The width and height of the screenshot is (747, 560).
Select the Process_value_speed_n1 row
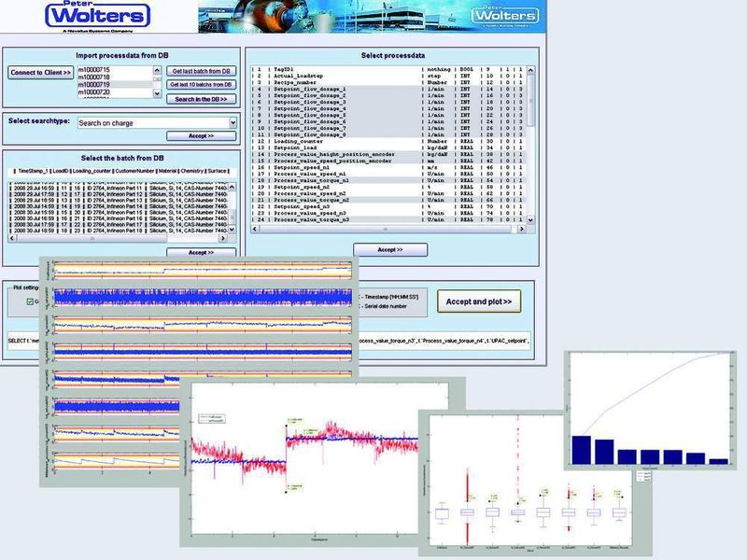388,174
